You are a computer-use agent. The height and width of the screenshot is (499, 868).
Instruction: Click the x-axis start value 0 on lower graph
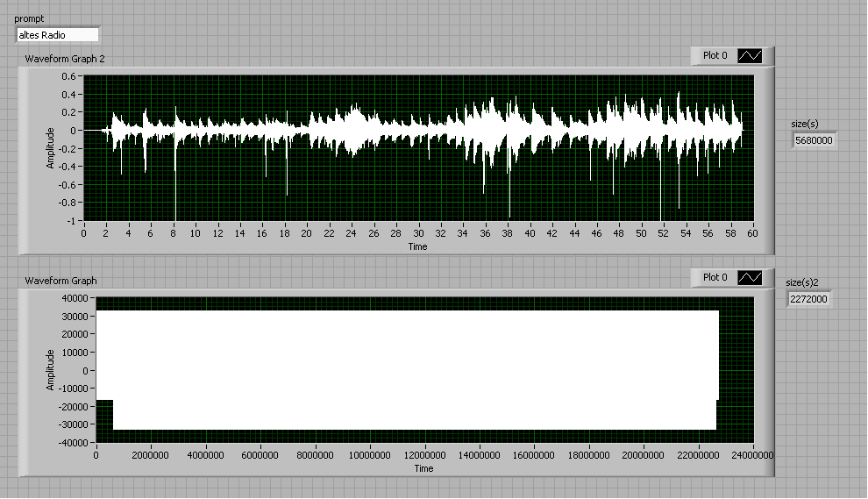pos(96,455)
